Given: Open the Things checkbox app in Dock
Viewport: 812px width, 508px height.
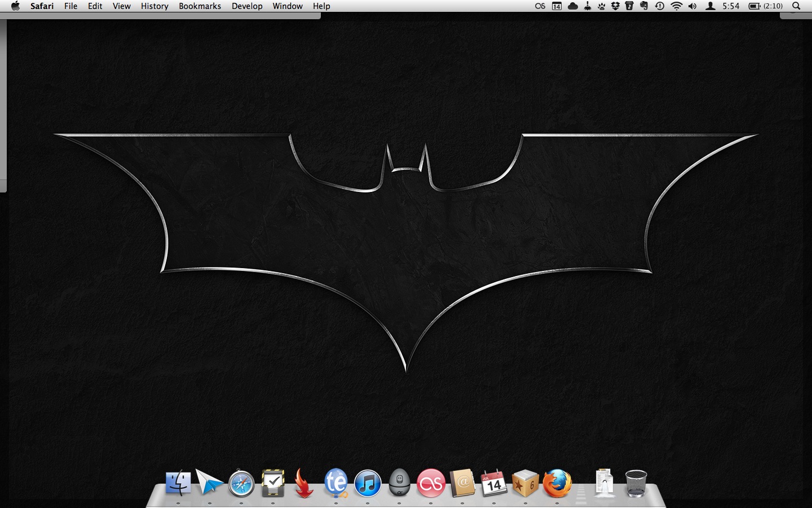Looking at the screenshot, I should (x=273, y=484).
